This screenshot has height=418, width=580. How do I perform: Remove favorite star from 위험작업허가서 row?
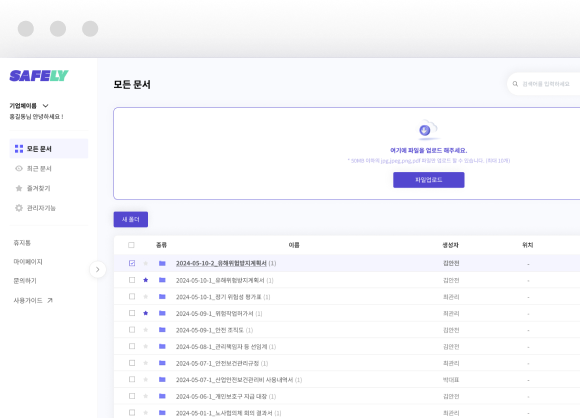pyautogui.click(x=146, y=313)
